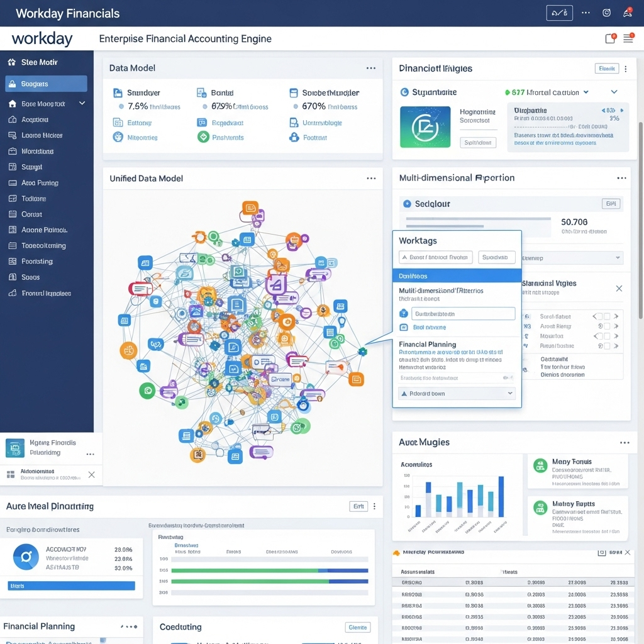Image resolution: width=644 pixels, height=644 pixels.
Task: Click the Soeus sidebar icon
Action: point(13,277)
